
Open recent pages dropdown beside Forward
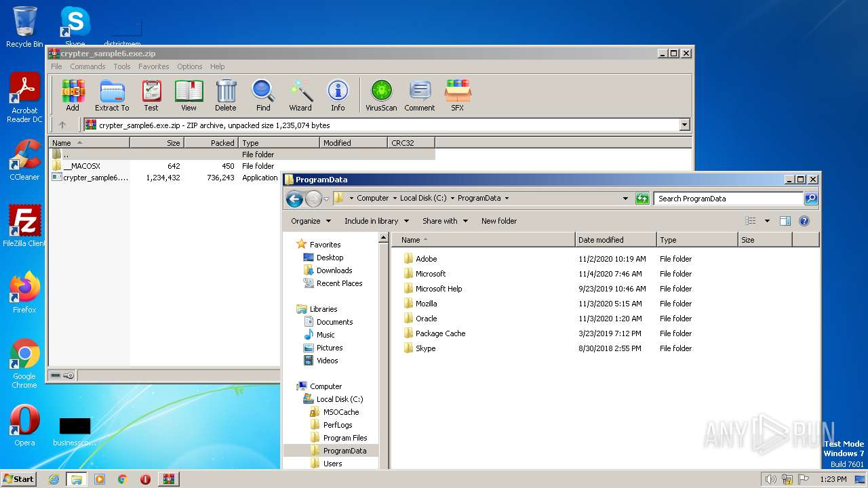[x=326, y=199]
